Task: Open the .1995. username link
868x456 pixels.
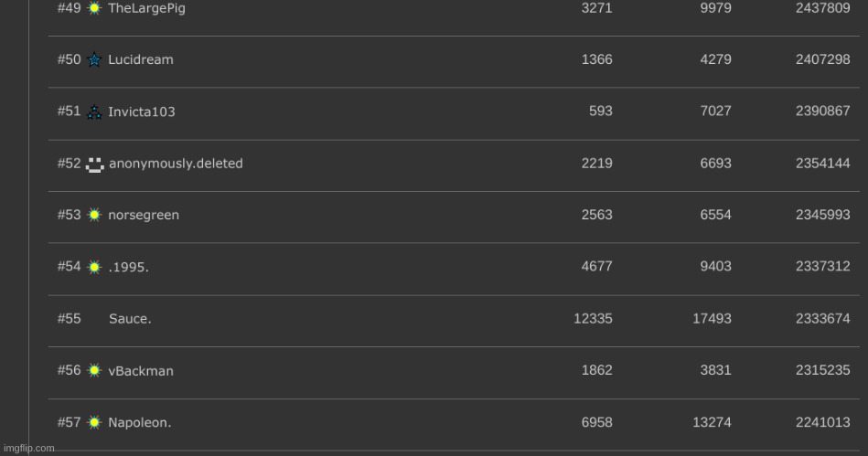Action: click(x=128, y=268)
